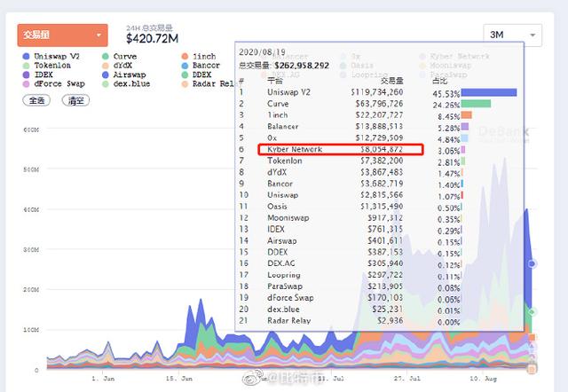The height and width of the screenshot is (392, 568).
Task: Click total volume $262,958,292 in tooltip
Action: (x=302, y=66)
